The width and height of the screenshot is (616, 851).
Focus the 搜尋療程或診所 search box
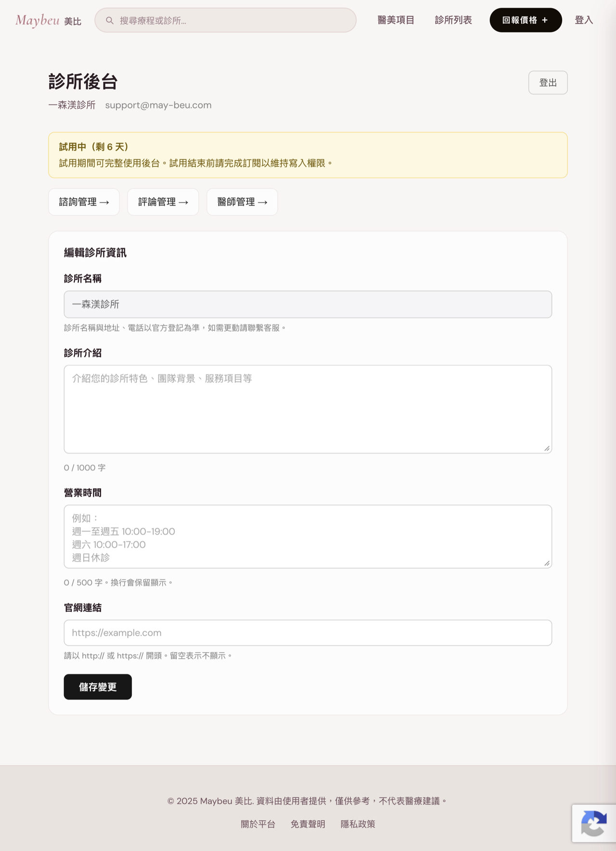pos(225,20)
